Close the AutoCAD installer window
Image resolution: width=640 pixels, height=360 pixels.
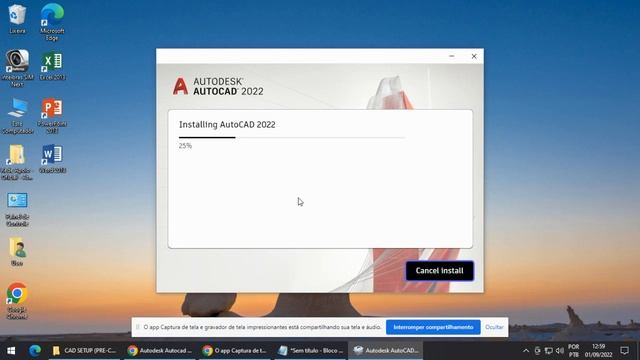point(474,56)
